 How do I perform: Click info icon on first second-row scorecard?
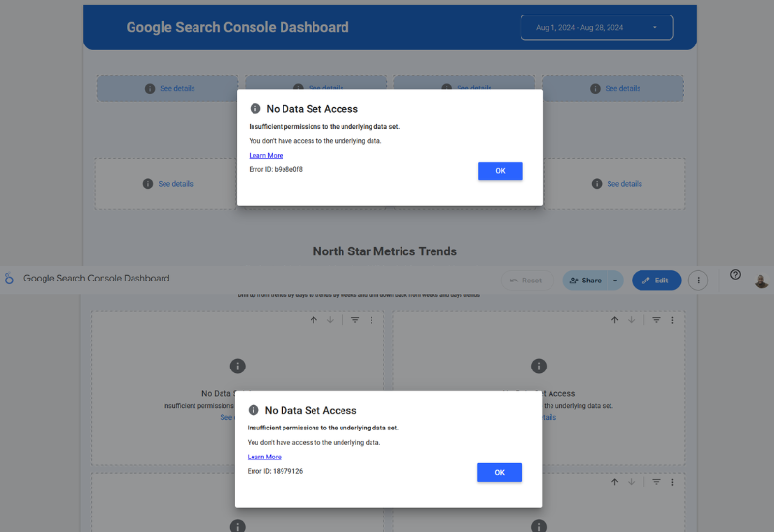click(x=148, y=184)
